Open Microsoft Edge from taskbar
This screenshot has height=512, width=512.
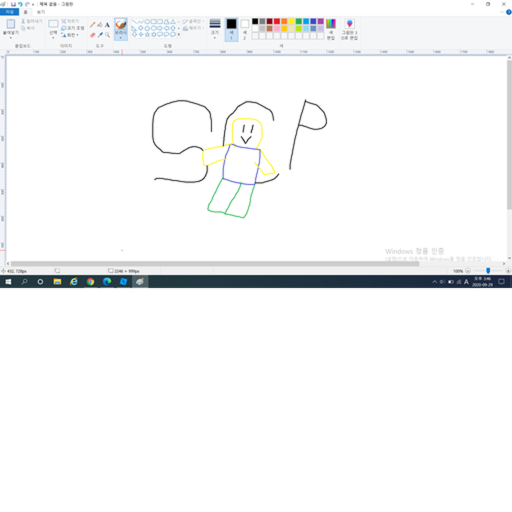coord(107,282)
